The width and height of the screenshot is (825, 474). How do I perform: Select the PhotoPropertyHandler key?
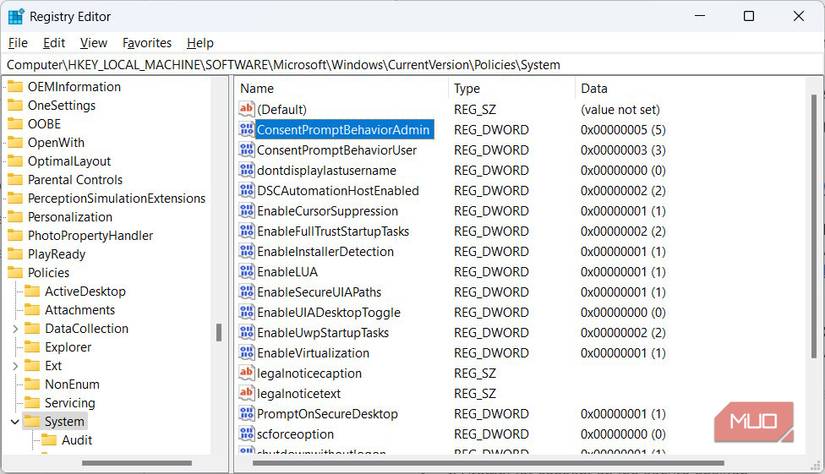click(x=90, y=235)
